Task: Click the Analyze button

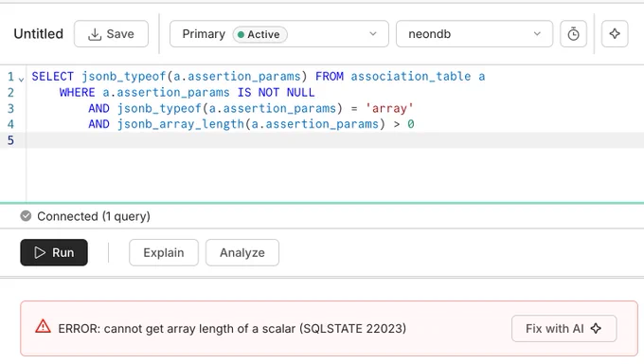Action: coord(242,252)
